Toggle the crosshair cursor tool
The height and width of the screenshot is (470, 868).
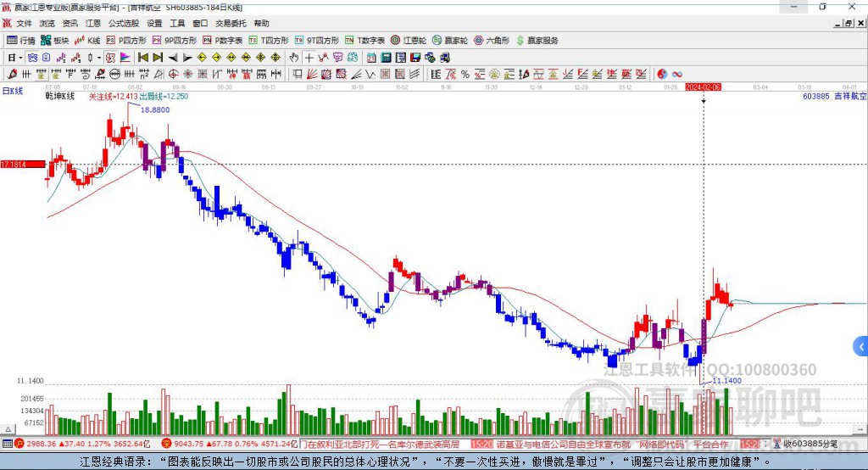[x=309, y=58]
